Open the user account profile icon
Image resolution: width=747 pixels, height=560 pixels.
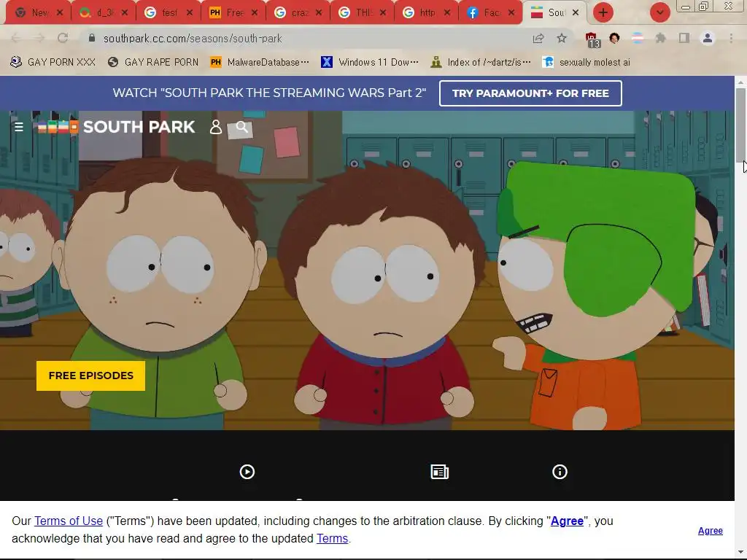point(216,127)
